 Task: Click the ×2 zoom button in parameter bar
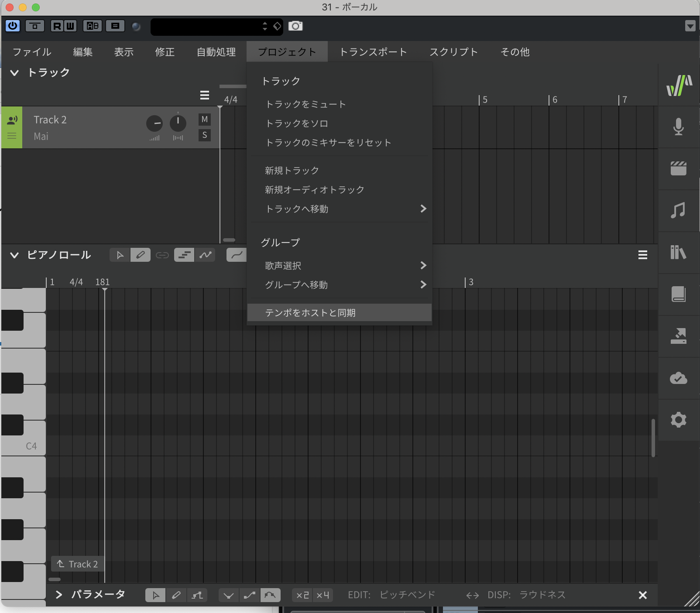click(x=302, y=595)
